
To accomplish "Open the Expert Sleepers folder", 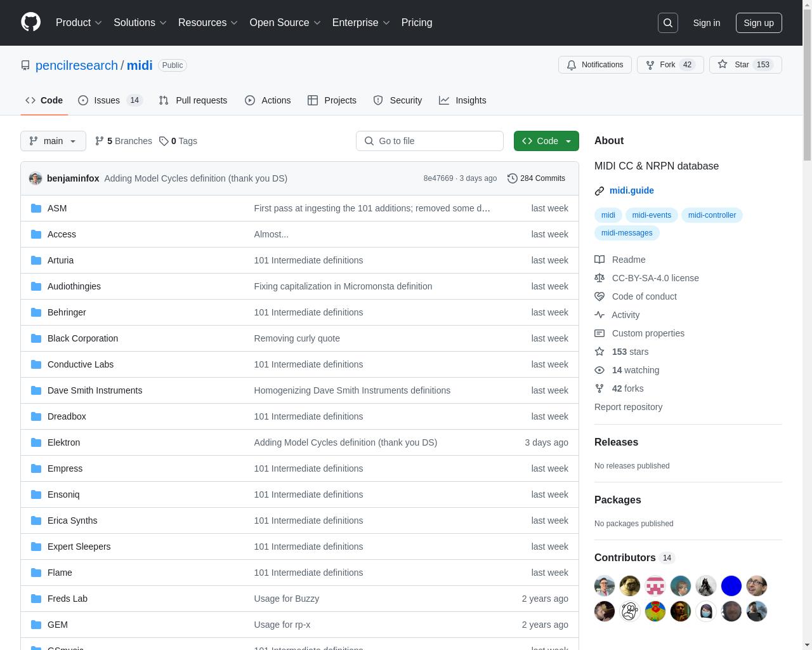I will click(x=79, y=547).
